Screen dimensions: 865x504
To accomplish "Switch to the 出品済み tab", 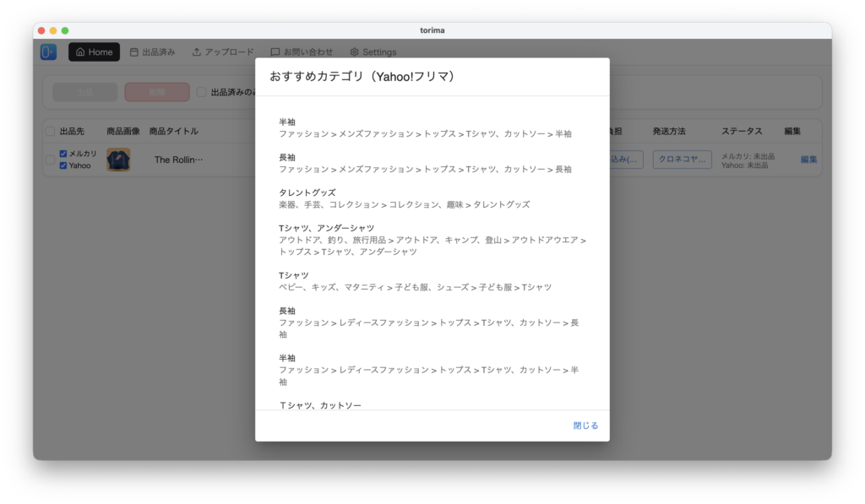I will click(x=152, y=52).
